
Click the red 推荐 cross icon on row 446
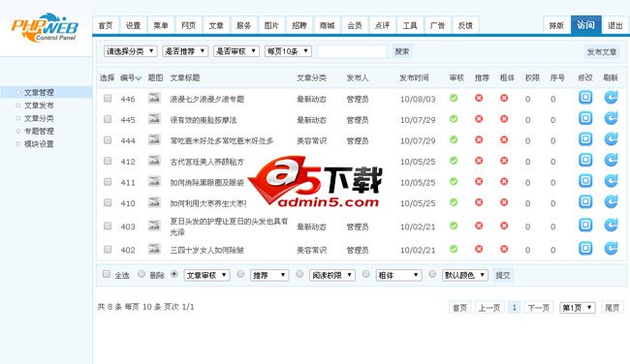click(x=479, y=98)
